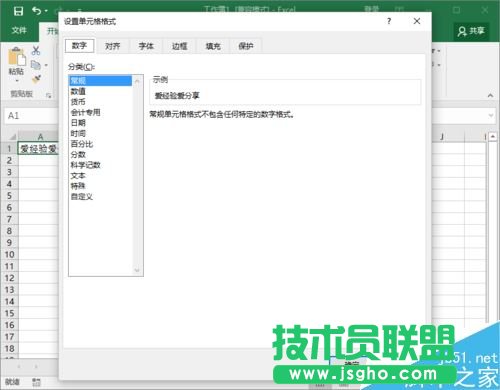
Task: Switch to the 填充 tab
Action: click(213, 46)
